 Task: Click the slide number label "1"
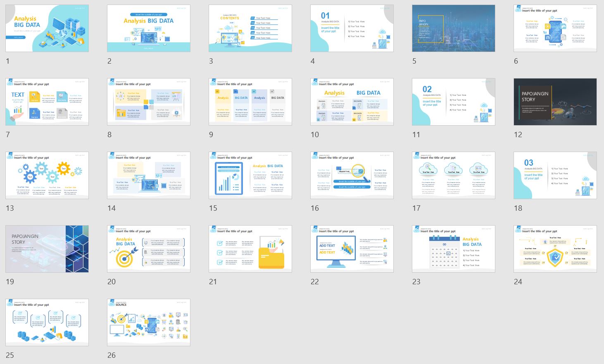point(7,61)
